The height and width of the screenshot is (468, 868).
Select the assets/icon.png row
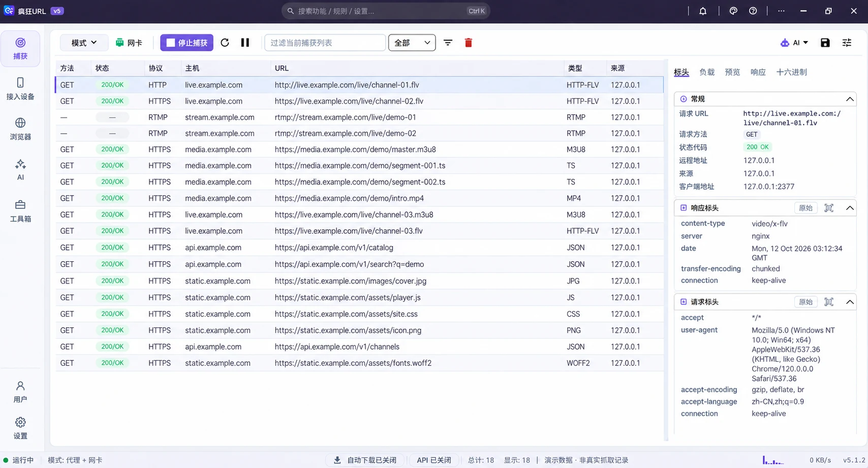click(x=359, y=330)
